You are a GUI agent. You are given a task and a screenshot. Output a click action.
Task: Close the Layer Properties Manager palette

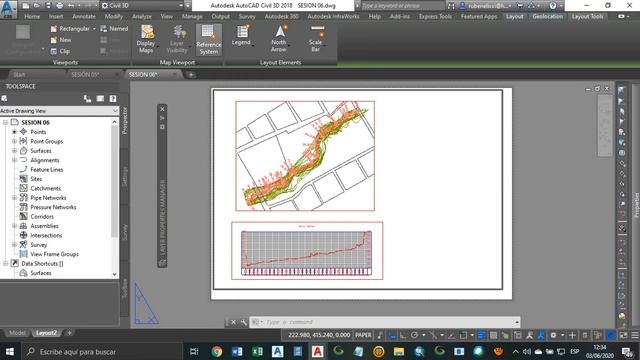pos(162,109)
